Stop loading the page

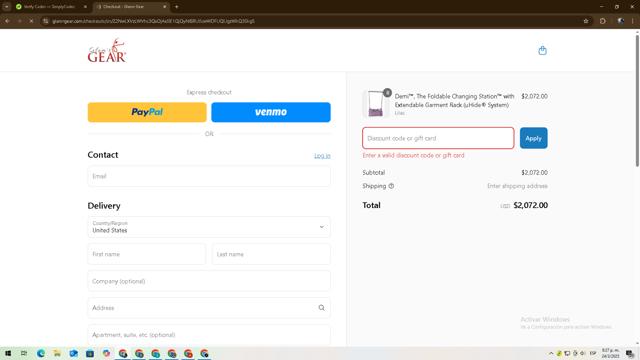[x=31, y=21]
